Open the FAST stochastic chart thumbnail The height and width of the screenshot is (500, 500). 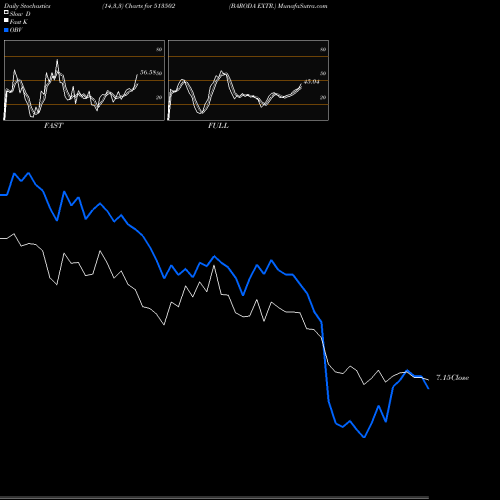[84, 80]
